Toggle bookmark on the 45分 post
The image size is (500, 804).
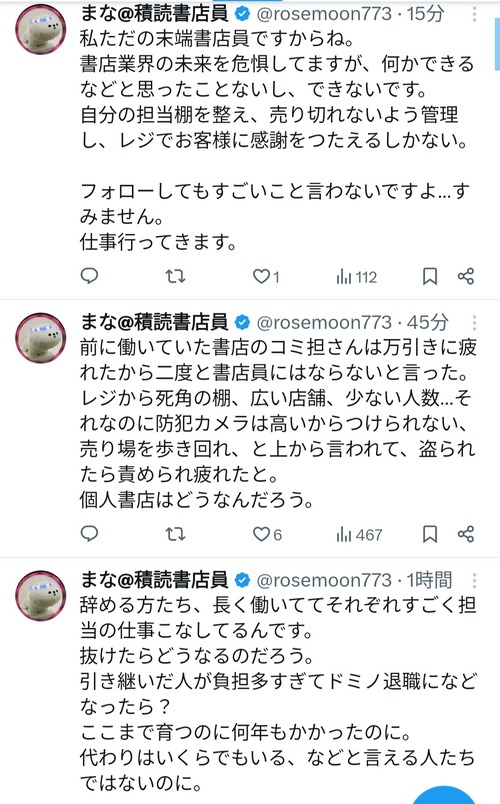(430, 534)
